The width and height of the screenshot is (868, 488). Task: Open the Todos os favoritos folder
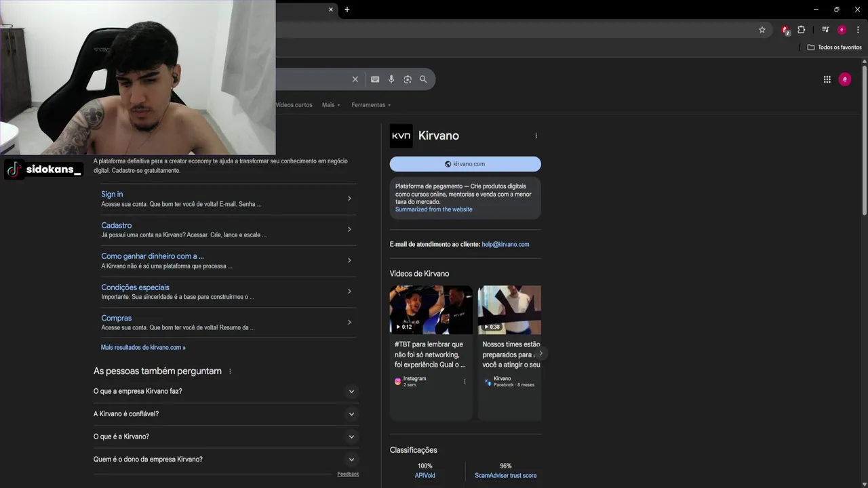(835, 47)
